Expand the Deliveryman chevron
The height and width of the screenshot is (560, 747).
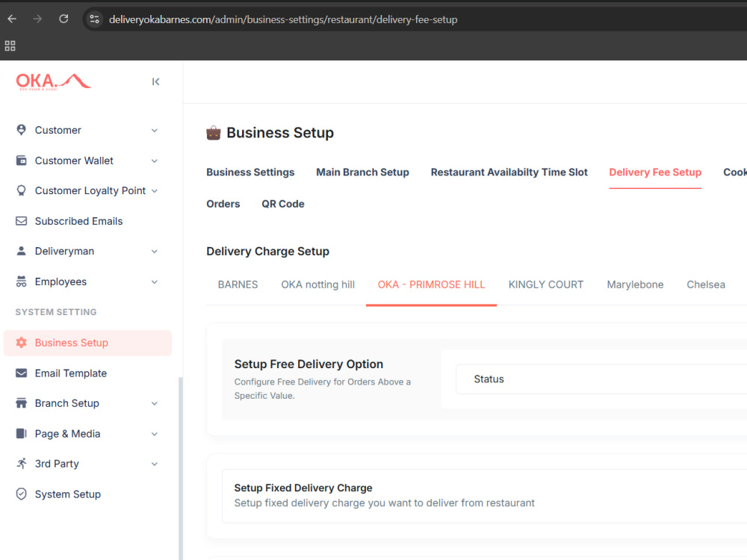click(155, 252)
